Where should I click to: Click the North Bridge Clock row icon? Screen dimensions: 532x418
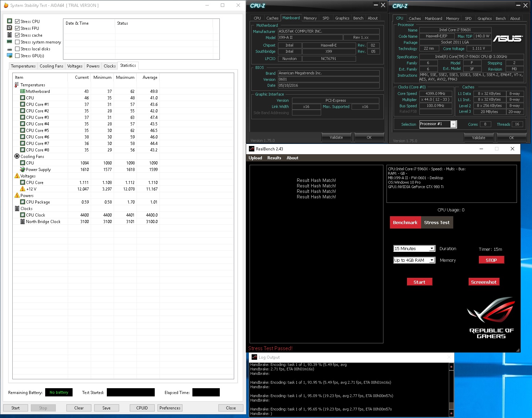(x=23, y=221)
